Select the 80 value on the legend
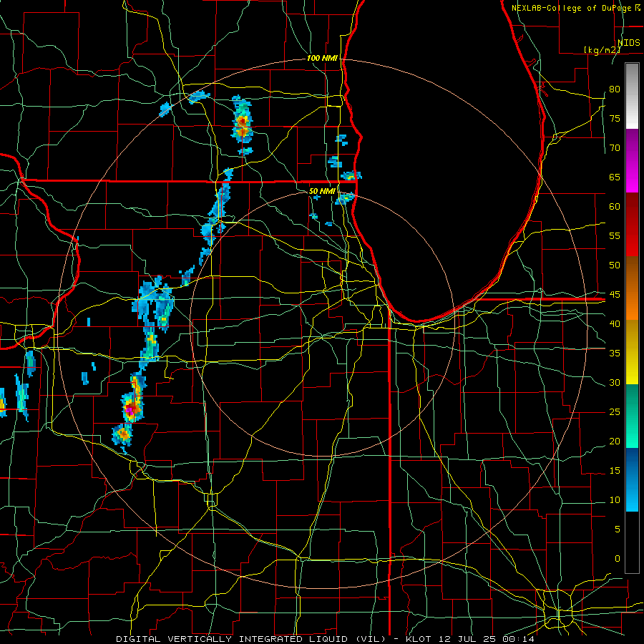 (x=615, y=89)
